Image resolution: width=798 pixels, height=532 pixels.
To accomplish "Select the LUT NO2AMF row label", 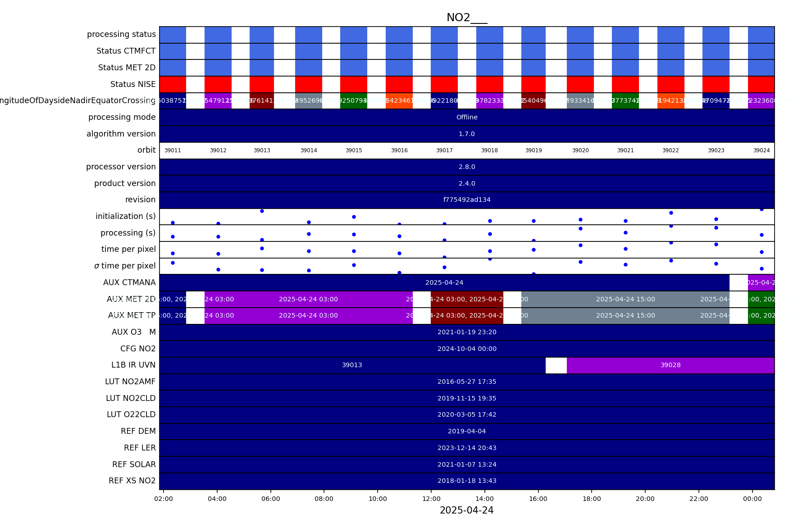I will coord(130,382).
